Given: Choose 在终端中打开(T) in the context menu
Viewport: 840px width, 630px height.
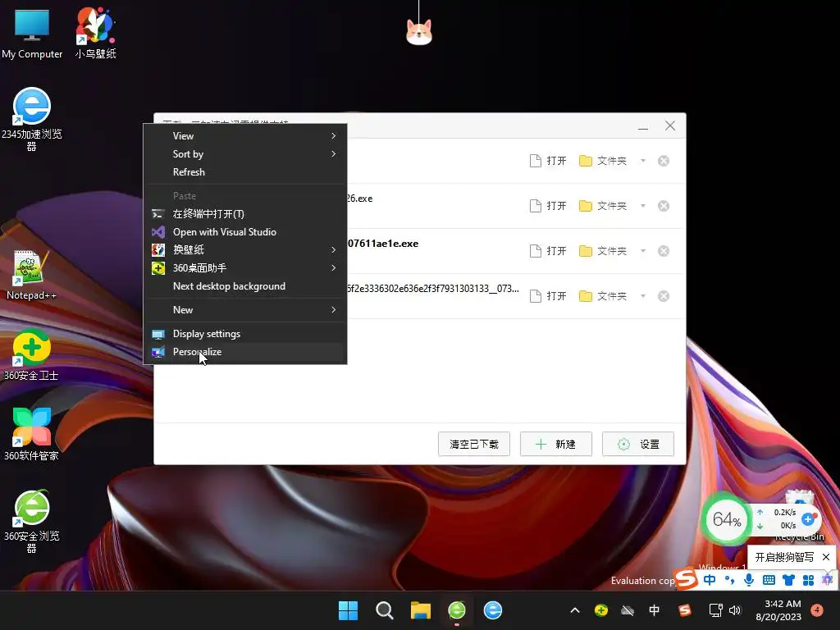Looking at the screenshot, I should click(x=244, y=214).
